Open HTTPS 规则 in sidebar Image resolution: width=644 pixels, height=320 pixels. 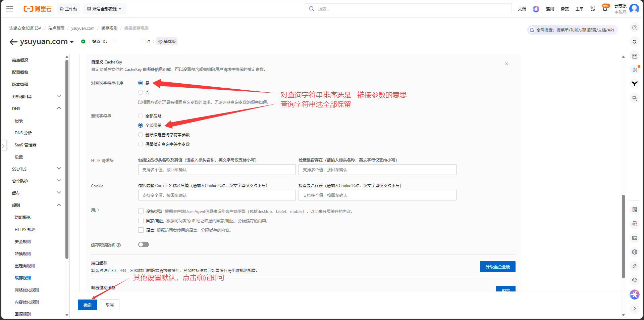point(25,229)
